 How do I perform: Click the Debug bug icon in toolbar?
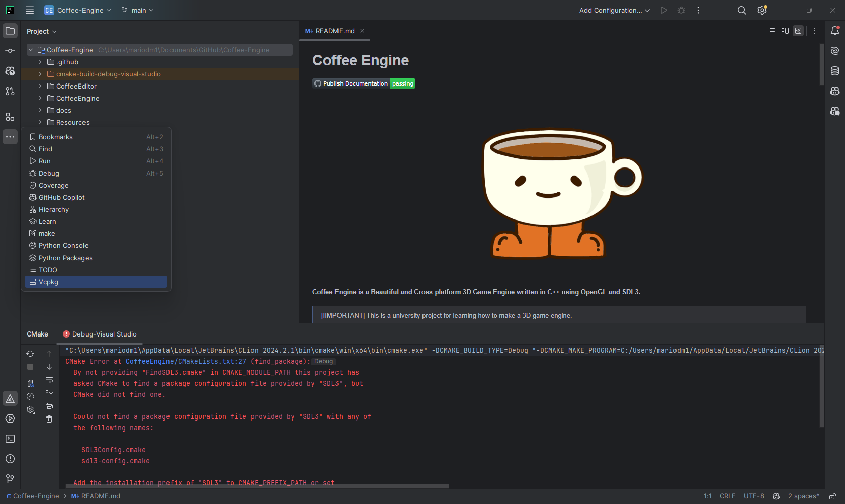click(x=681, y=10)
